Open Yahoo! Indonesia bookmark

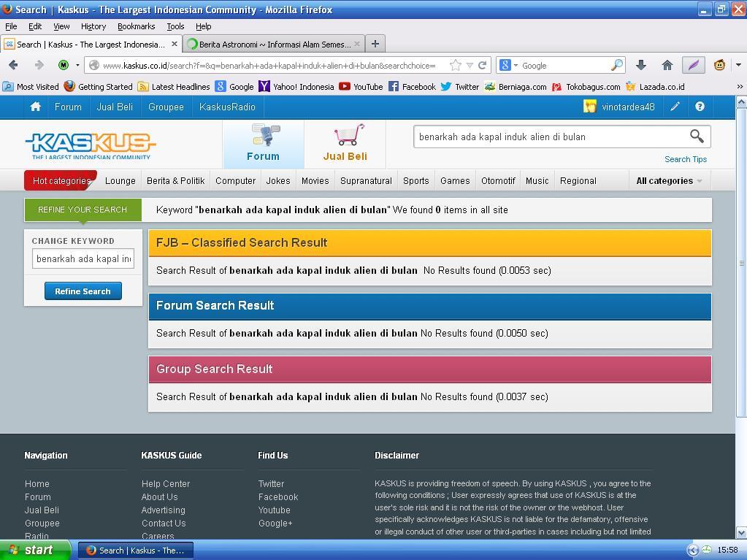(296, 87)
